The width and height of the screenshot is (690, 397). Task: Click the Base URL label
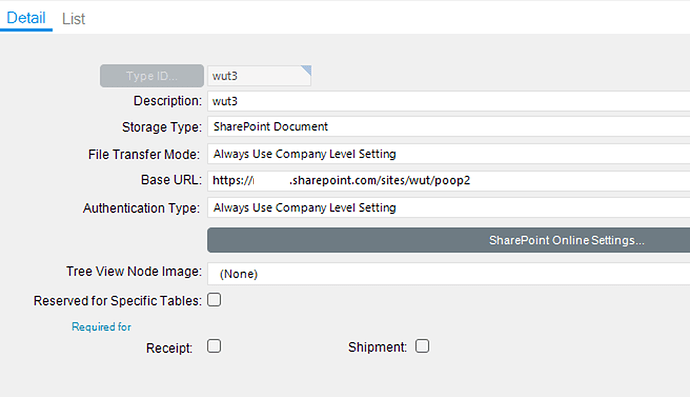point(171,180)
